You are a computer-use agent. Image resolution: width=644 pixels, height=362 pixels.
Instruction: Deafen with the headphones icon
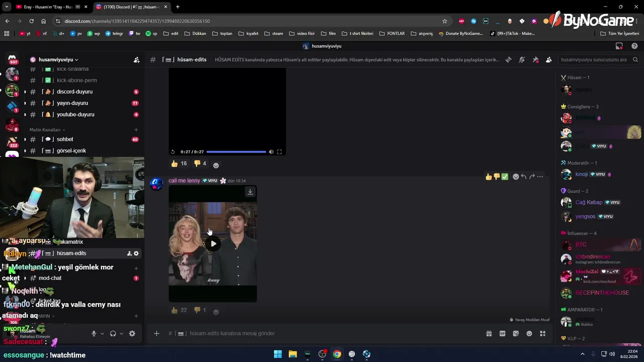(x=113, y=333)
